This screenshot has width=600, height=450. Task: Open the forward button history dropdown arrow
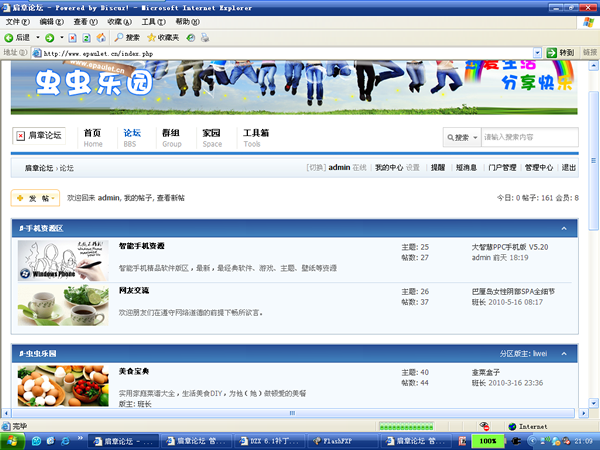(62, 38)
